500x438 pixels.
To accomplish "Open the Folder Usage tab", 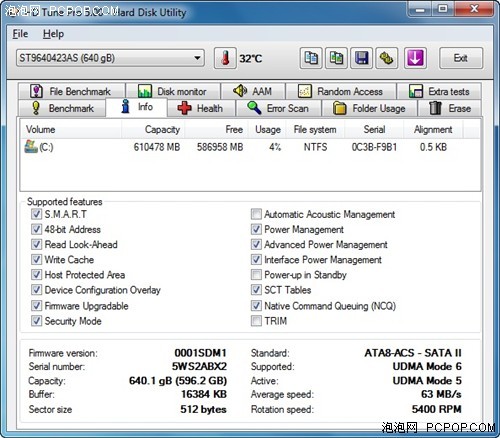I will pyautogui.click(x=369, y=108).
